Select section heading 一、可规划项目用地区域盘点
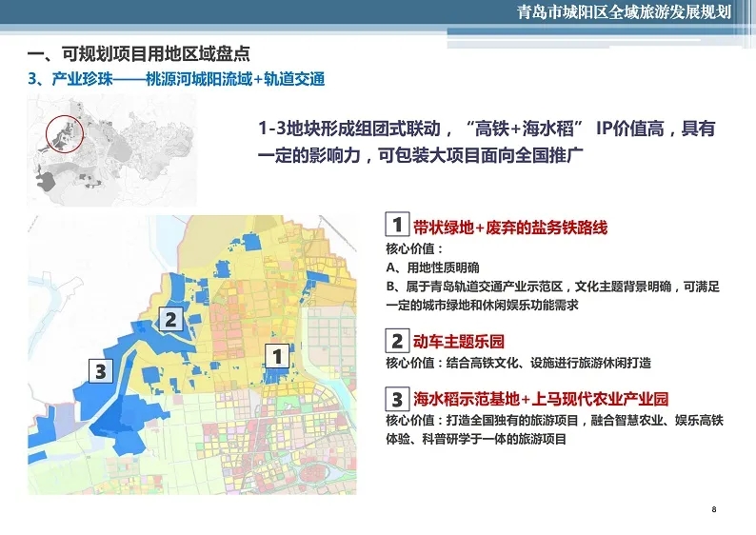Screen dimensions: 756x535 (x=139, y=55)
